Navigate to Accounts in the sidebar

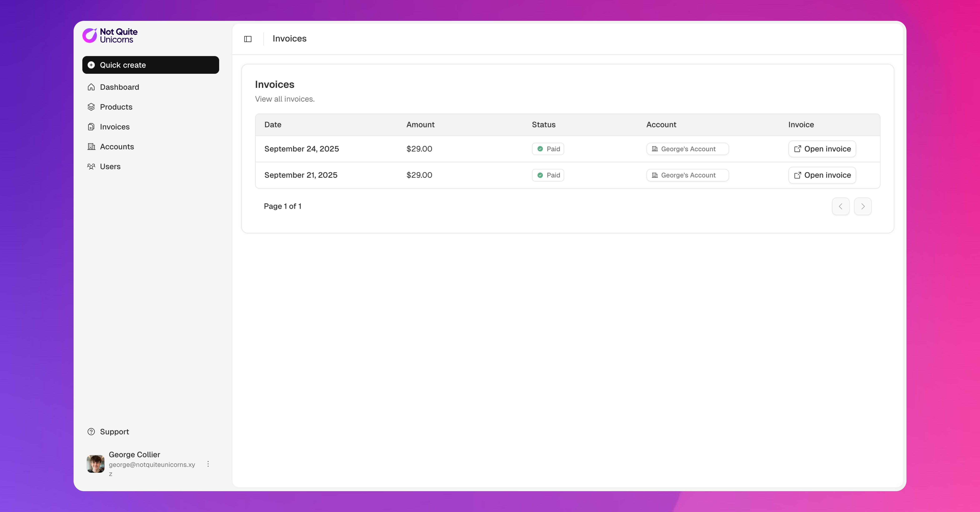(117, 146)
